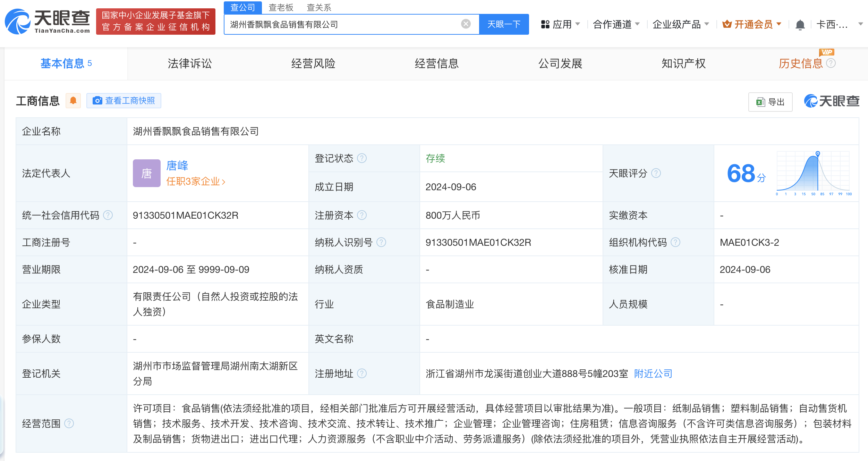
Task: Click the TianYanCha logo
Action: click(x=47, y=22)
